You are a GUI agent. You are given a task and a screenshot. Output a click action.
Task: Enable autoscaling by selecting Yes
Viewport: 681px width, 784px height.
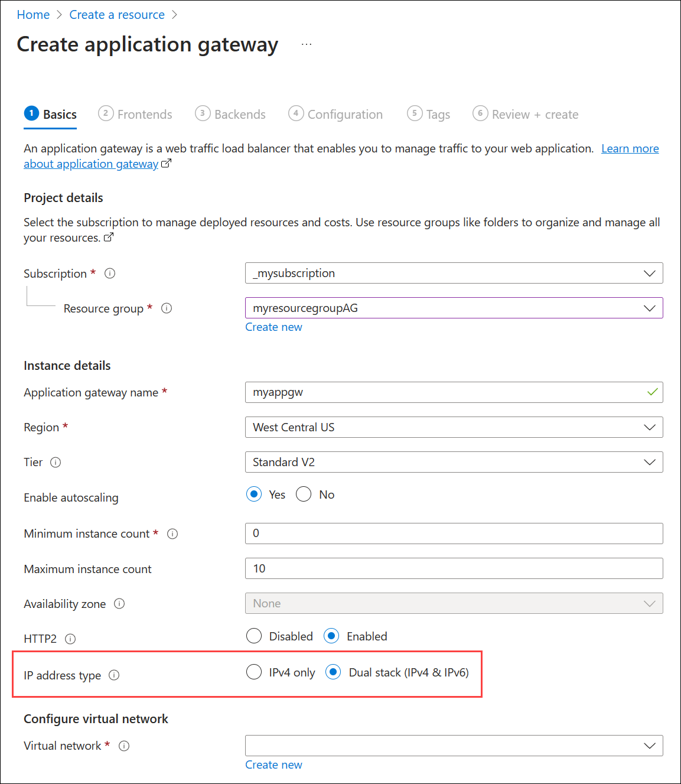click(x=253, y=494)
